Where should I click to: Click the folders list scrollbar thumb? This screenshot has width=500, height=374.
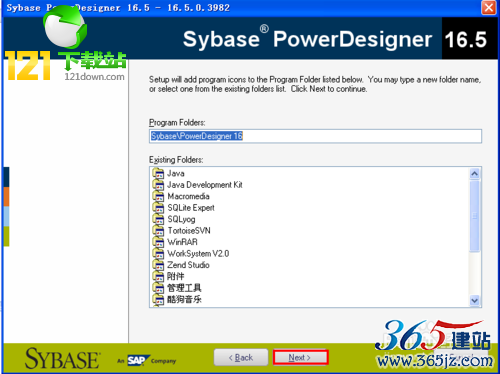pos(474,216)
